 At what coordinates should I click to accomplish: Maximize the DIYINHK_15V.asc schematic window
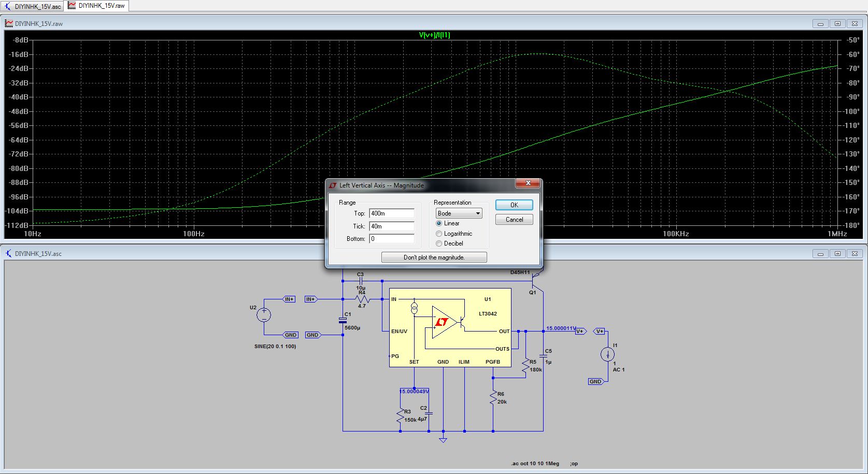point(837,253)
